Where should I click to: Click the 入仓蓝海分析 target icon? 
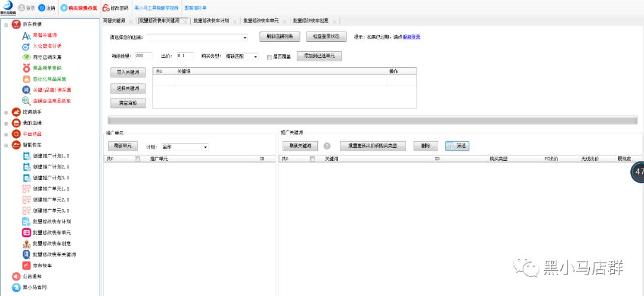click(27, 46)
